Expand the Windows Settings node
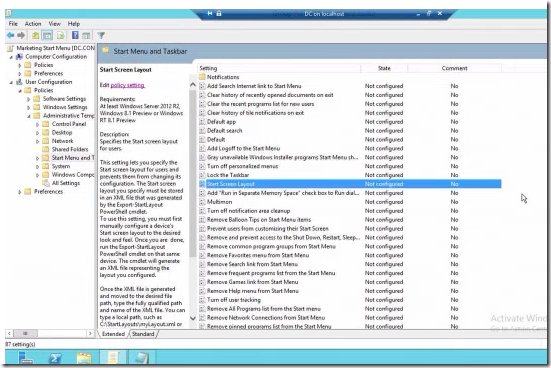 (28, 108)
